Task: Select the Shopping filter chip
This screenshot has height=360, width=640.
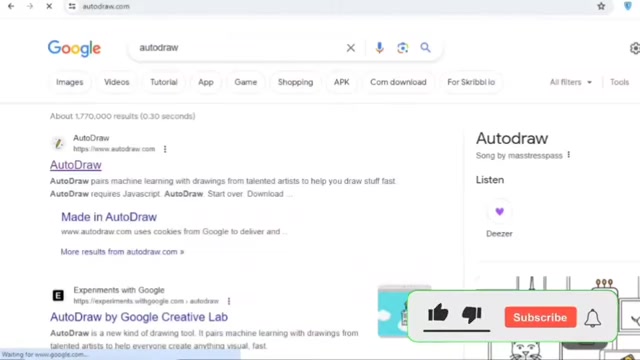Action: coord(296,82)
